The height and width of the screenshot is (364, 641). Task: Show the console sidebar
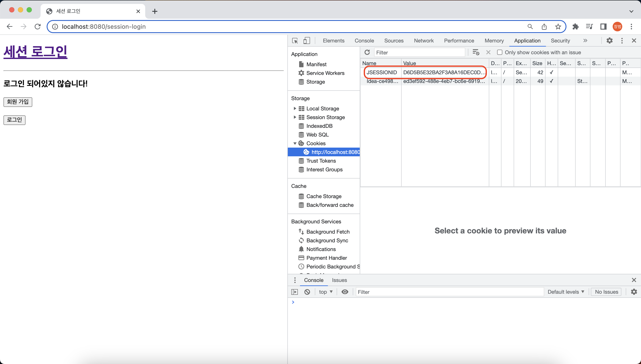pyautogui.click(x=295, y=292)
